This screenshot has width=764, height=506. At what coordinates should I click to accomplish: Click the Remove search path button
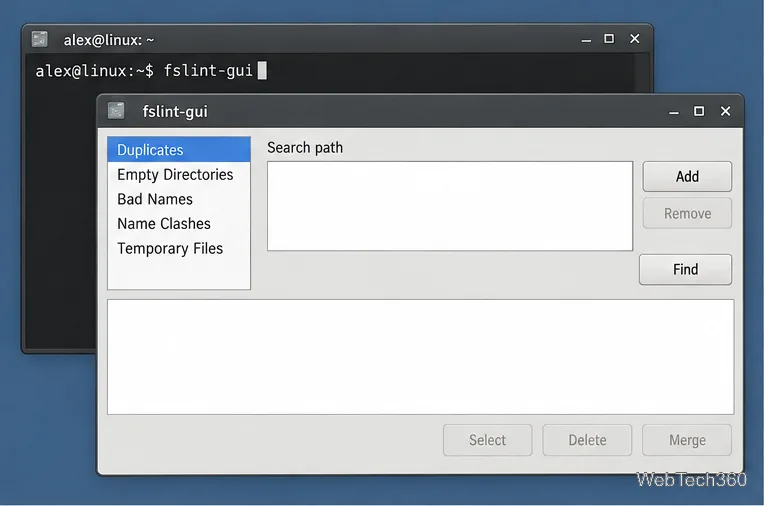(687, 214)
